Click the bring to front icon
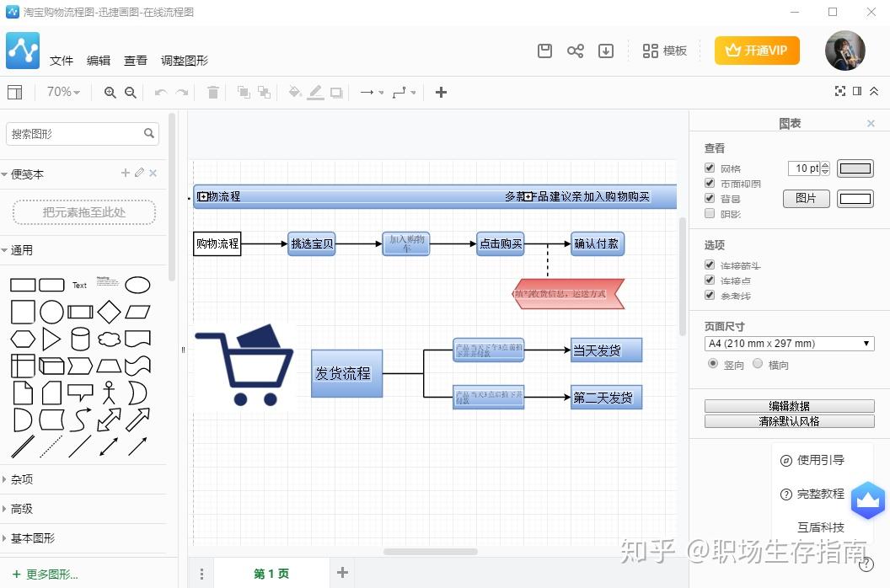The height and width of the screenshot is (588, 890). pyautogui.click(x=244, y=92)
